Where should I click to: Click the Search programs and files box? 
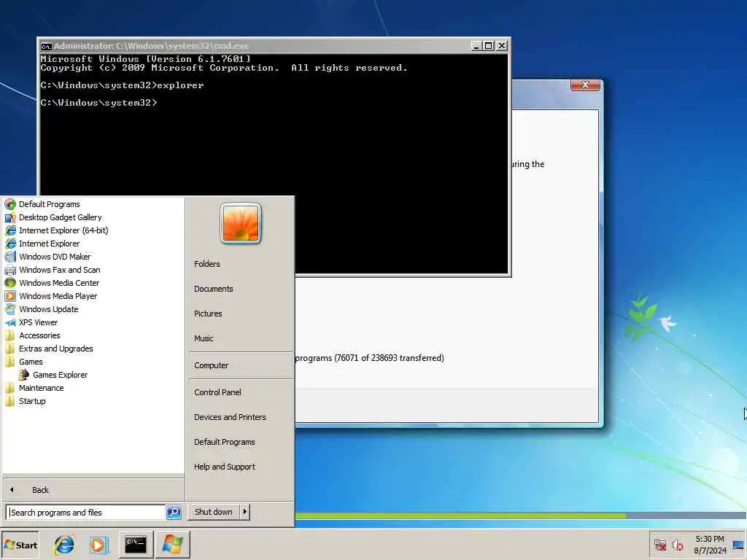coord(86,513)
